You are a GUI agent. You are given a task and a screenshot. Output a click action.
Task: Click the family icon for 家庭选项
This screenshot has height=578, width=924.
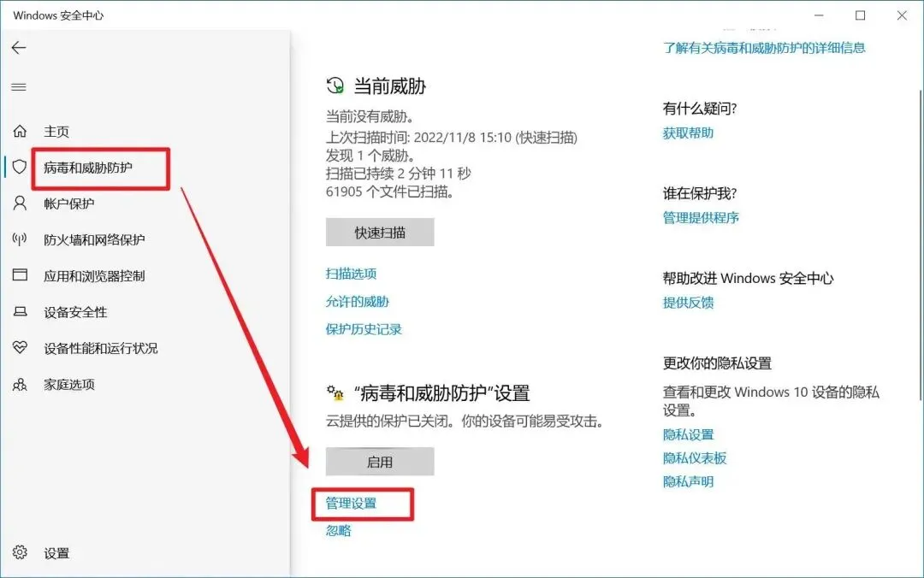click(x=20, y=384)
